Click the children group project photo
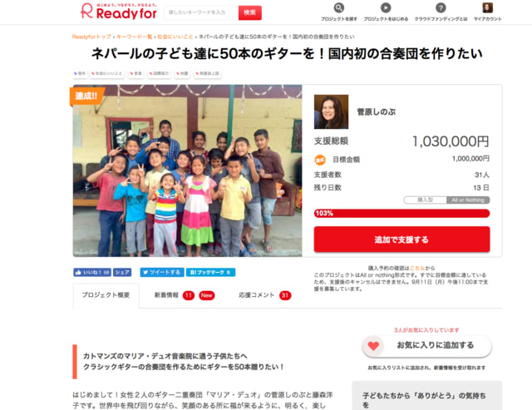The height and width of the screenshot is (410, 532). click(x=187, y=170)
